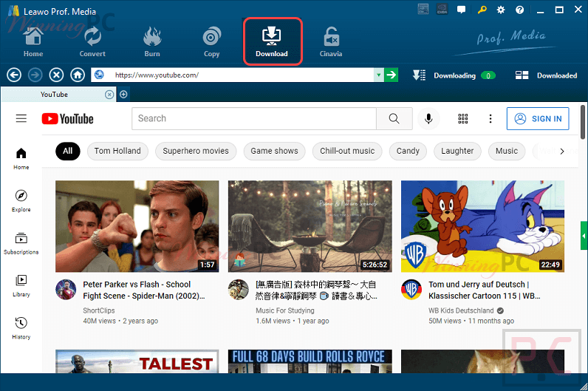Go to the browser home page
588x391 pixels.
coord(78,75)
